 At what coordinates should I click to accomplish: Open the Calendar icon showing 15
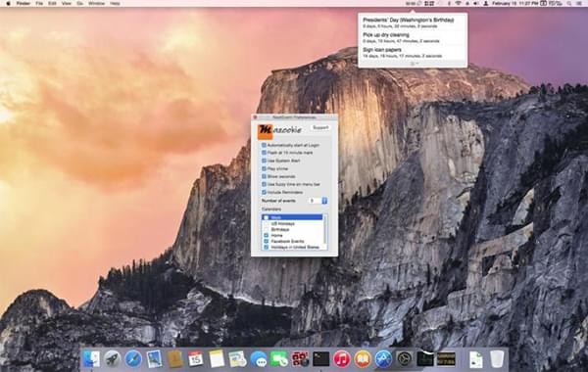tap(195, 359)
